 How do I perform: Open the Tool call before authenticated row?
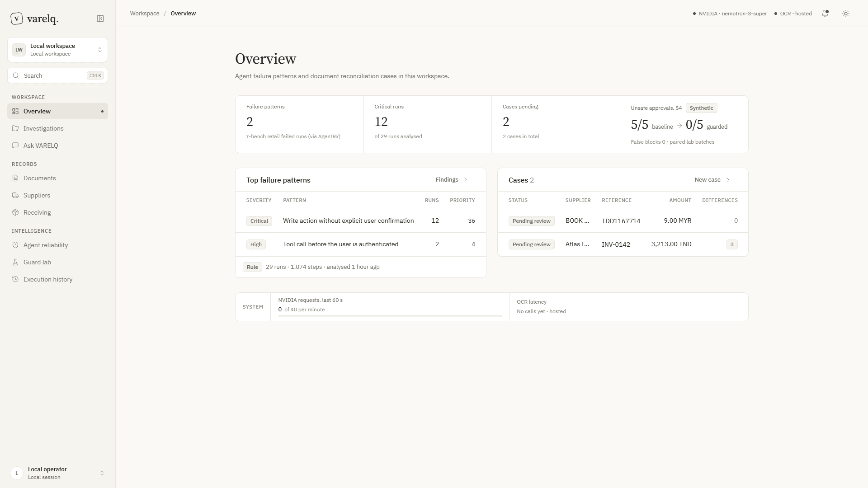(361, 244)
